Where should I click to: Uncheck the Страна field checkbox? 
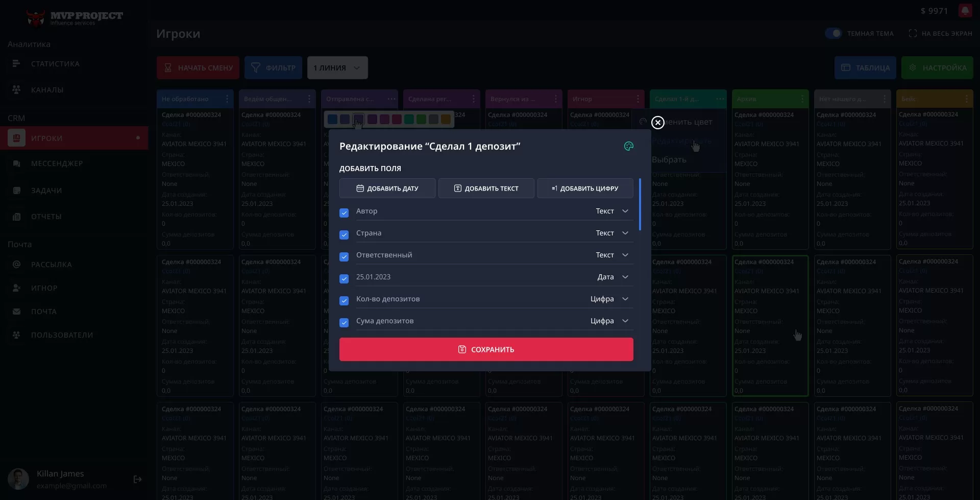344,234
